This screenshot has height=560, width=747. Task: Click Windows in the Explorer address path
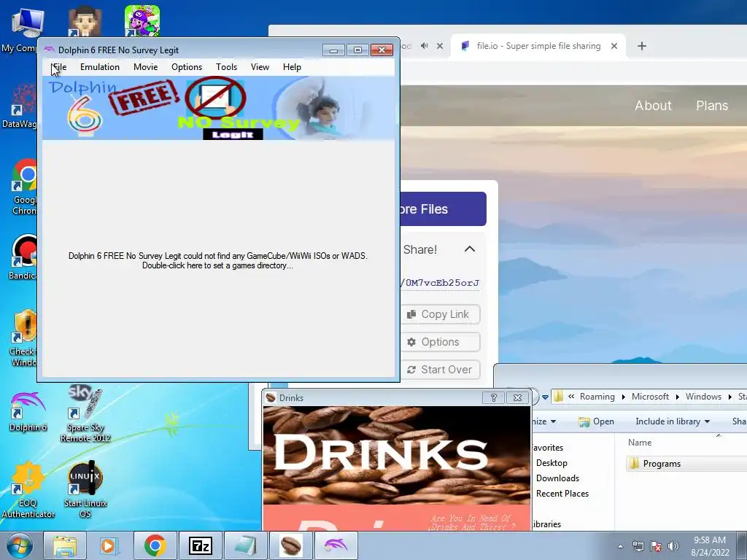[703, 397]
